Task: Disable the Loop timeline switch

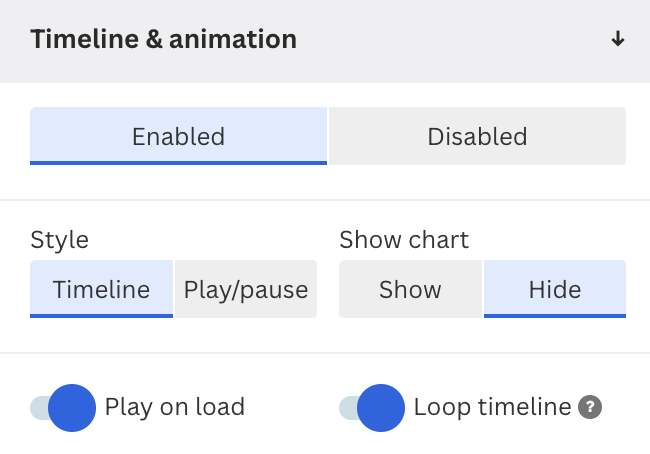Action: click(372, 408)
